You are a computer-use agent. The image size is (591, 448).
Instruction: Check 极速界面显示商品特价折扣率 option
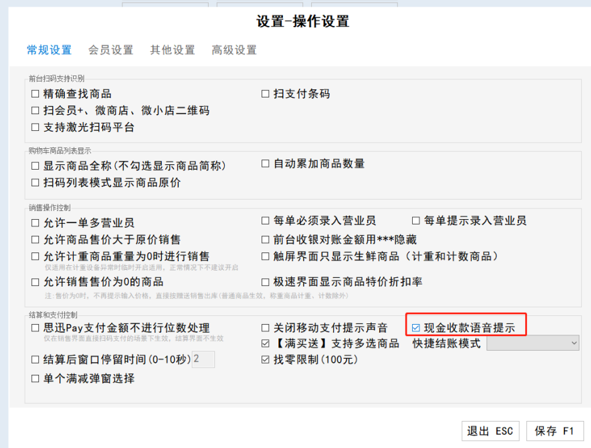(265, 282)
